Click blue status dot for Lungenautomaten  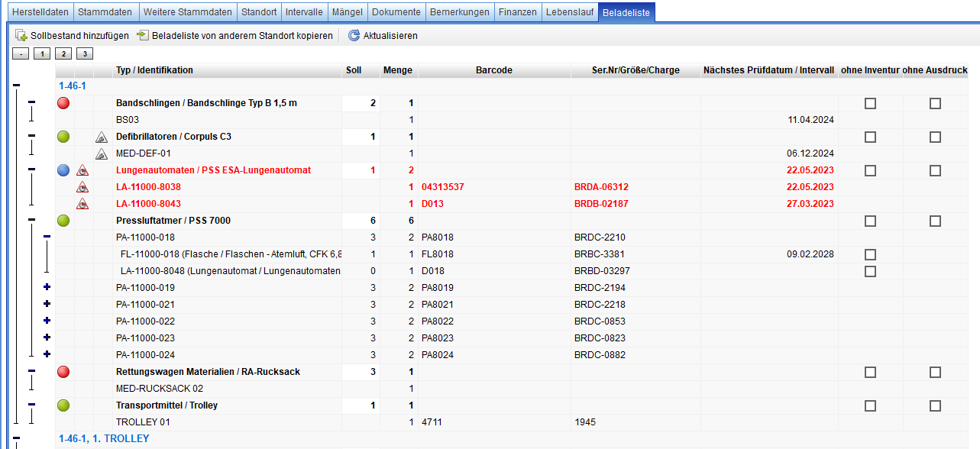click(x=63, y=170)
